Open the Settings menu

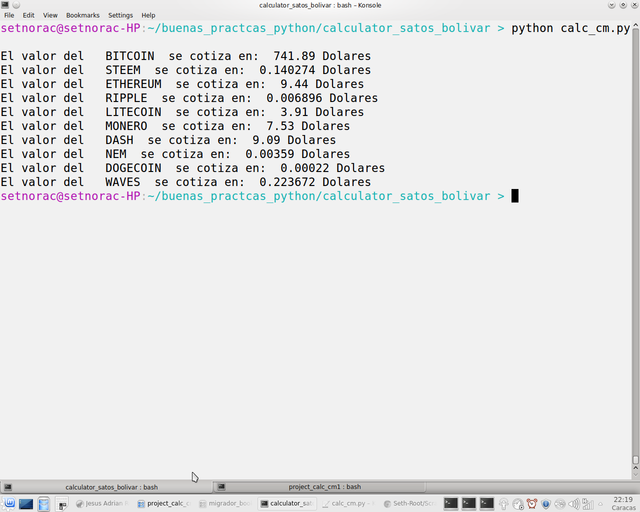pyautogui.click(x=120, y=15)
